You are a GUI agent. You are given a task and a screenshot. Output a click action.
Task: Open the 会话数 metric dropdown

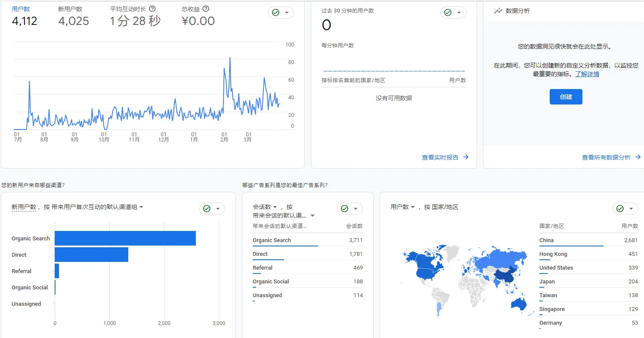coord(275,207)
